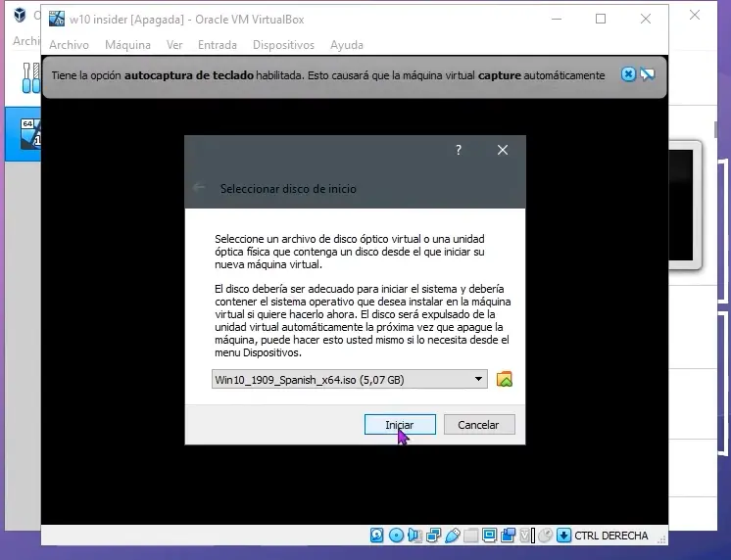This screenshot has width=731, height=560.
Task: Open the Ver menu
Action: click(174, 45)
